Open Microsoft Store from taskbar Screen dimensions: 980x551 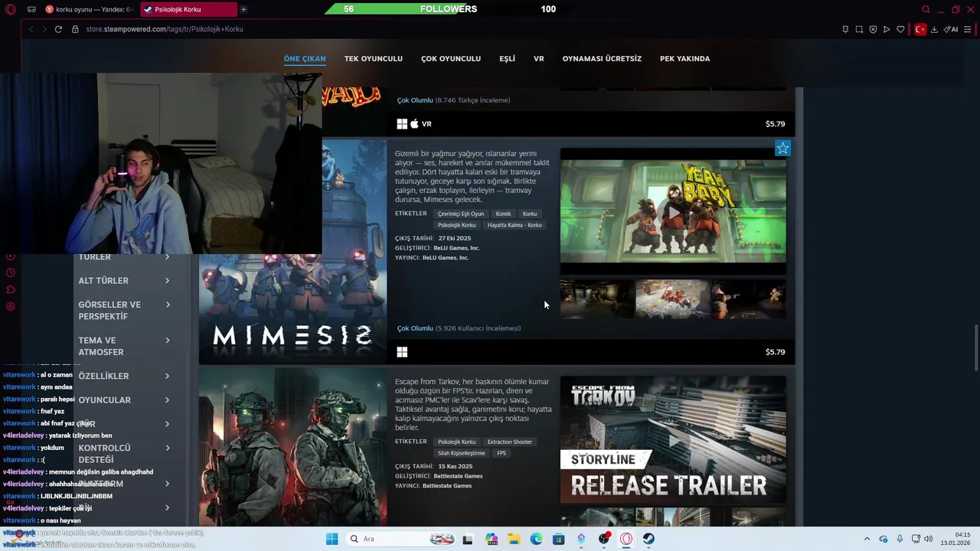tap(559, 539)
